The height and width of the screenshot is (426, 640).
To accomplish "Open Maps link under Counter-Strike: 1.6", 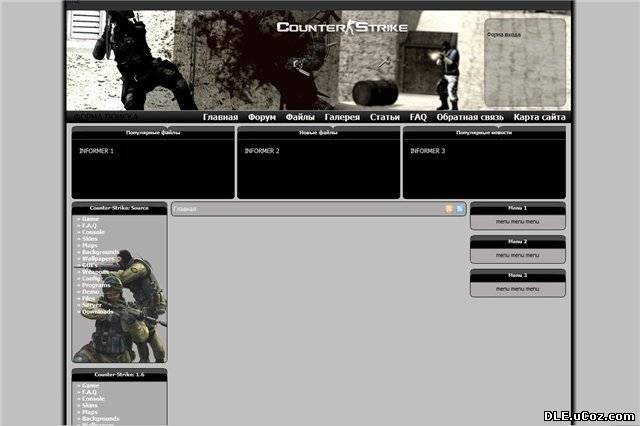I will [x=90, y=412].
